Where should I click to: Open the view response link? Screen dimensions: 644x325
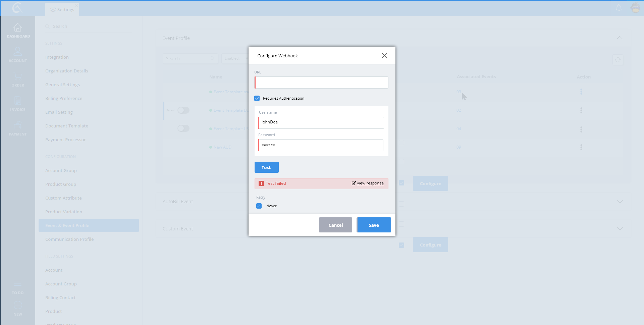(x=370, y=183)
